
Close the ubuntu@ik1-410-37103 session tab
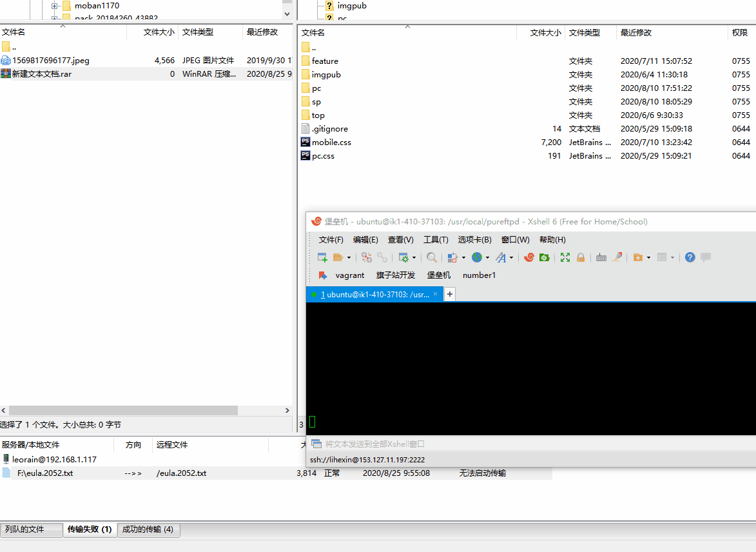point(436,294)
